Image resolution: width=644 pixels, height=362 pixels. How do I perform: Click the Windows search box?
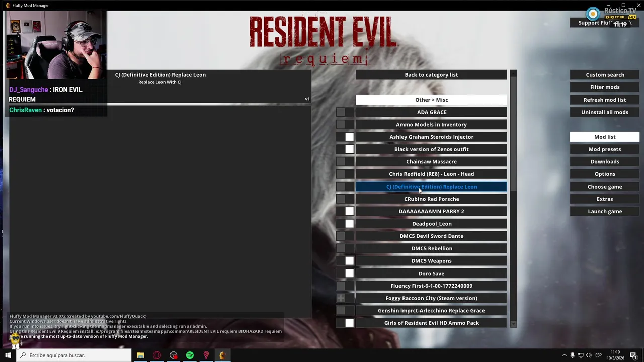(73, 355)
